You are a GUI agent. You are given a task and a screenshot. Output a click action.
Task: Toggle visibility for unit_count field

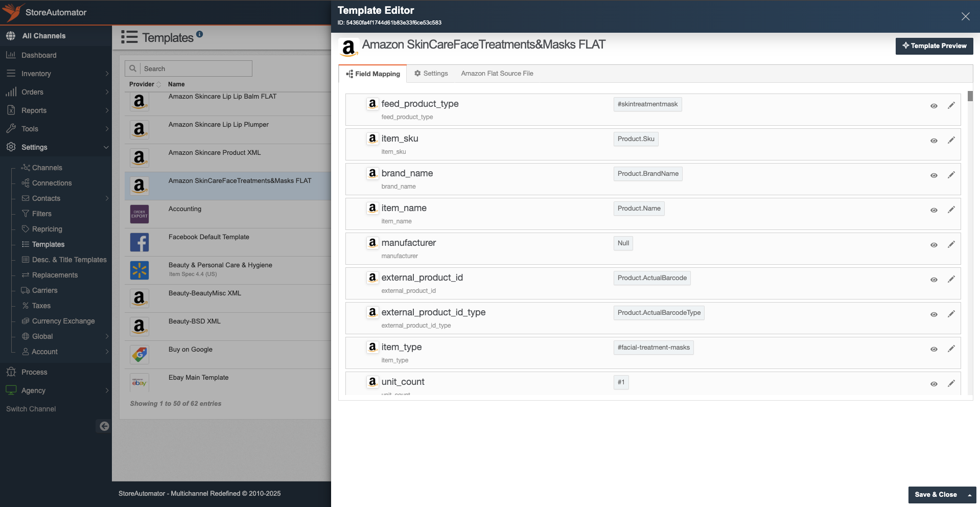point(934,384)
